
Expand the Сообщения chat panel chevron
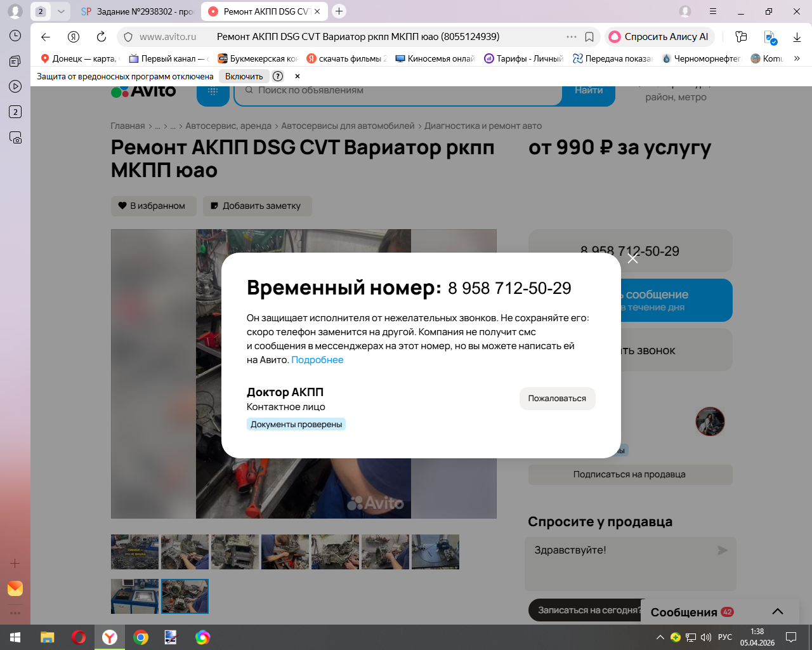pyautogui.click(x=778, y=611)
